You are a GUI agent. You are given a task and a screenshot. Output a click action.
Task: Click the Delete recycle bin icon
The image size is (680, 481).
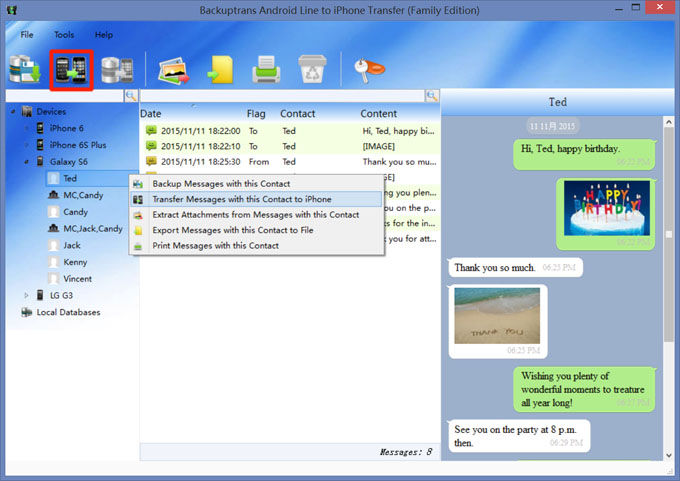point(312,69)
